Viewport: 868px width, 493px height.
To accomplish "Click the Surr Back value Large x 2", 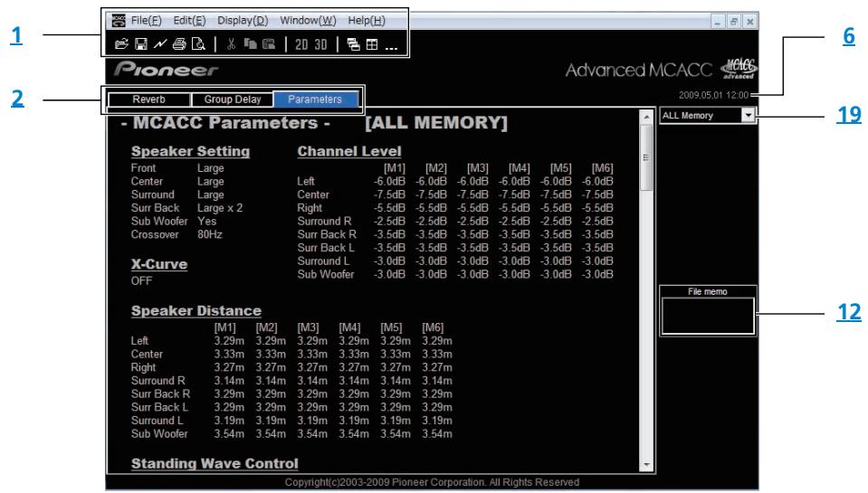I will point(220,208).
